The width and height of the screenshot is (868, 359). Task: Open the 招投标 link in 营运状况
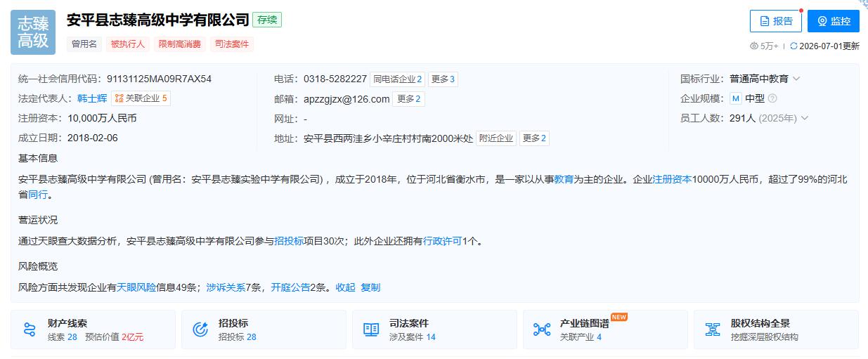289,241
